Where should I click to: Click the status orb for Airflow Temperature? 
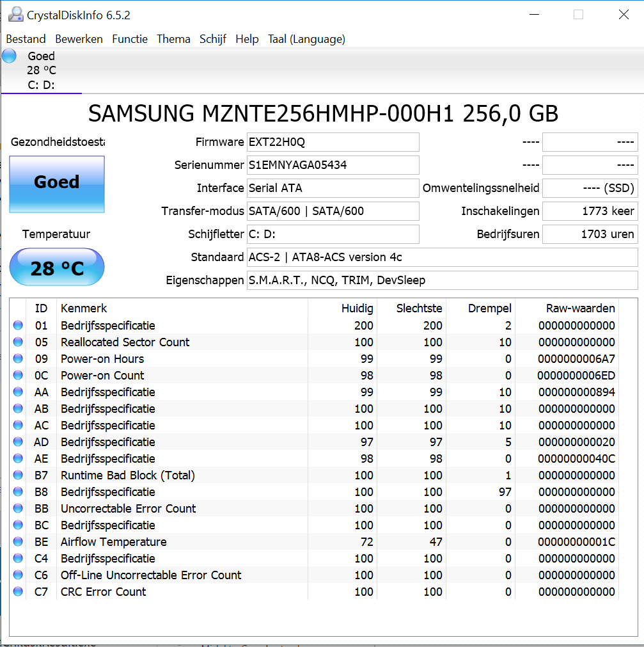click(x=18, y=541)
